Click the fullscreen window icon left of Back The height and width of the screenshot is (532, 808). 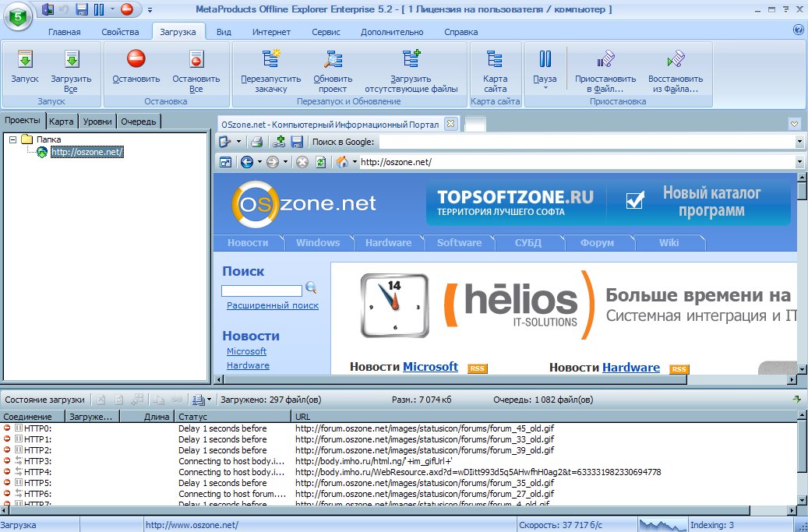[225, 162]
